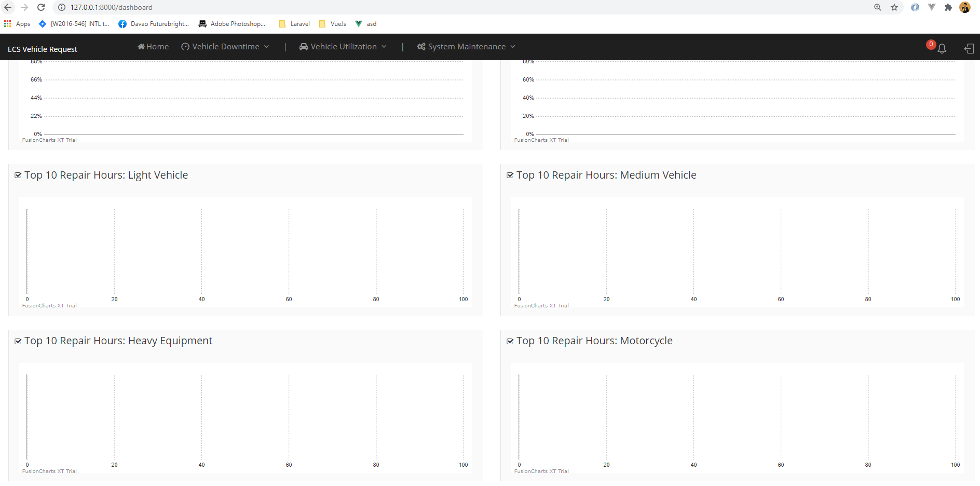Click the ECS Vehicle Request brand title
This screenshot has height=486, width=980.
tap(43, 49)
